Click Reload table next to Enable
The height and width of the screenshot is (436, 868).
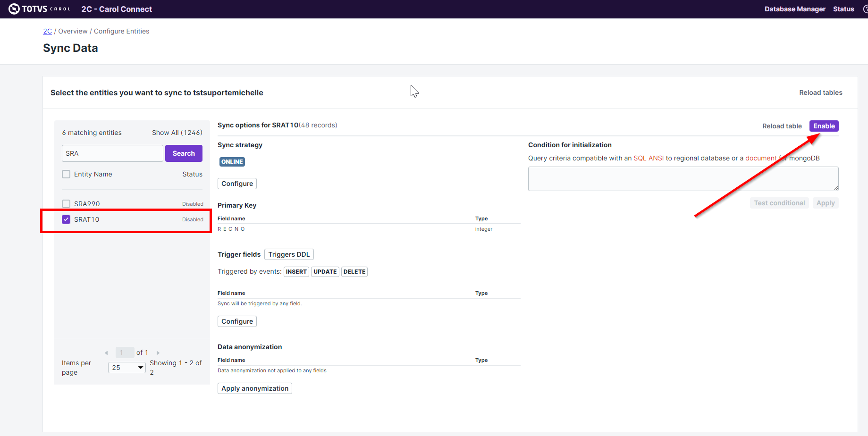782,126
